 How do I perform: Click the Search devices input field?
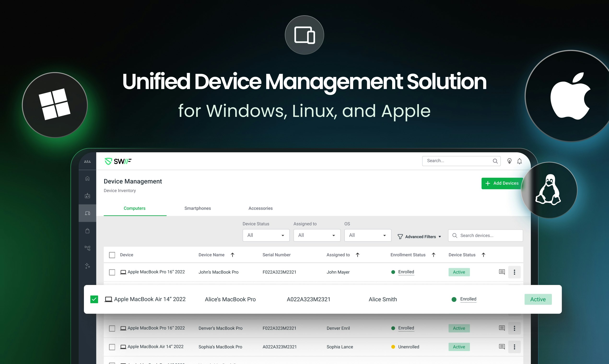point(489,235)
